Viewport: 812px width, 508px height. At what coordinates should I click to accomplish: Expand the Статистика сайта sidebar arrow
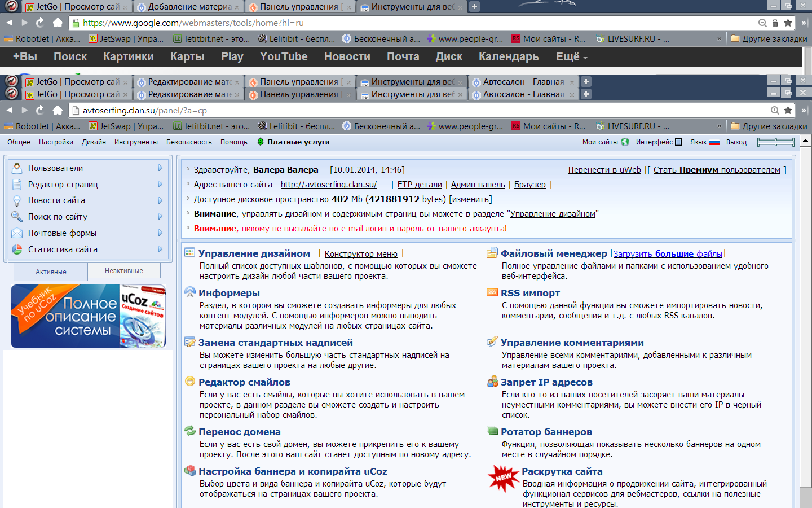160,249
